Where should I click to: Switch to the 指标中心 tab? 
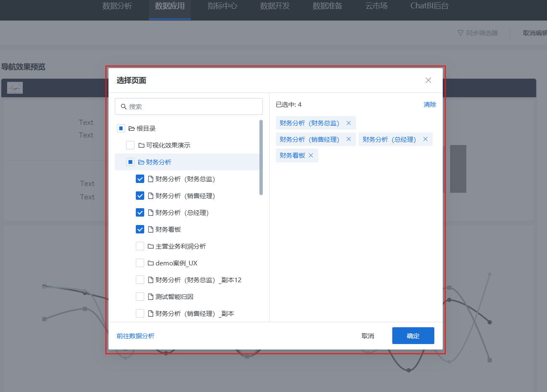point(222,6)
